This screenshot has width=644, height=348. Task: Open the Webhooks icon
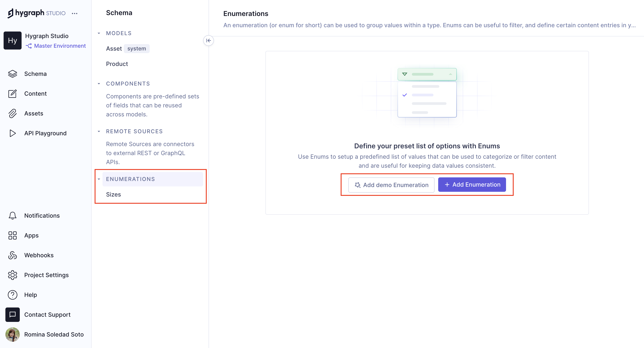[x=13, y=255]
